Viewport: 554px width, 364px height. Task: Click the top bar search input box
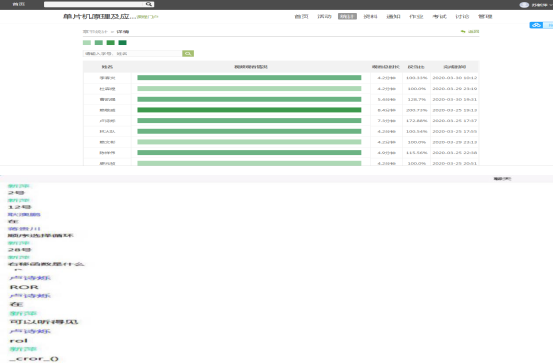coord(95,4)
